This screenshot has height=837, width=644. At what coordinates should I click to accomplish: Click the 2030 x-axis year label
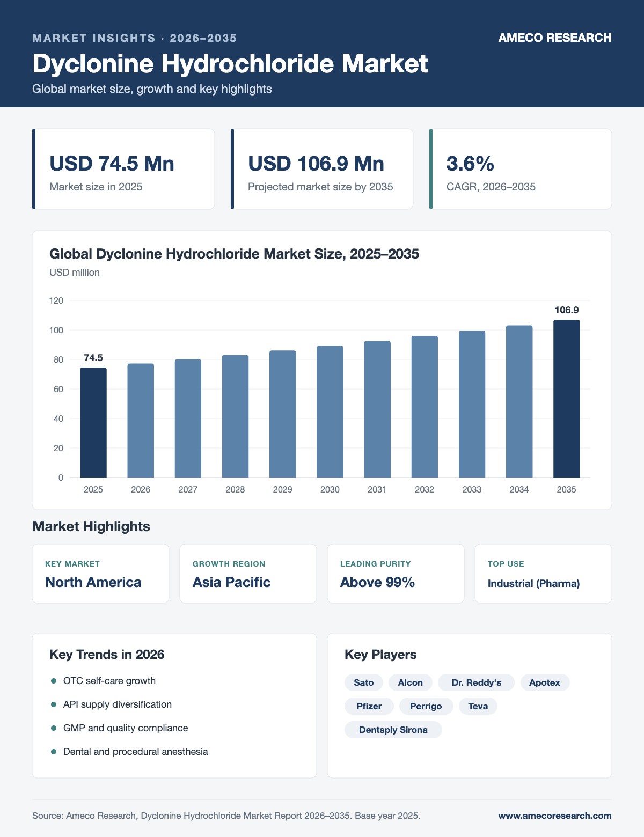click(330, 489)
